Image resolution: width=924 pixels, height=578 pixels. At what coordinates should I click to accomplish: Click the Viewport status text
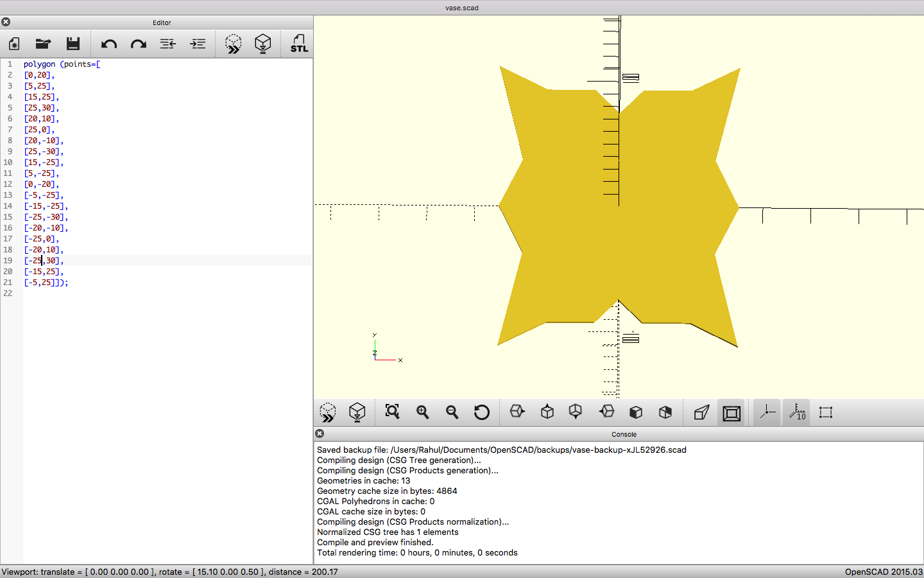169,572
